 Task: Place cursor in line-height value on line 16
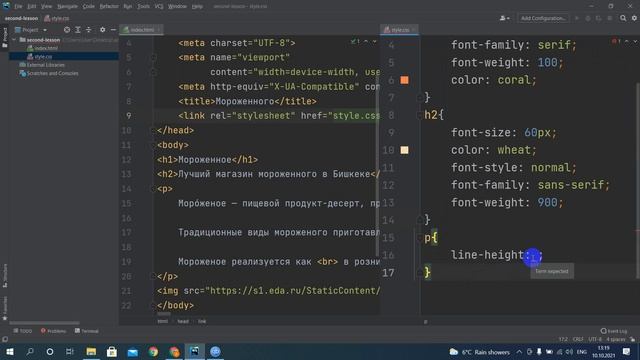pyautogui.click(x=533, y=256)
